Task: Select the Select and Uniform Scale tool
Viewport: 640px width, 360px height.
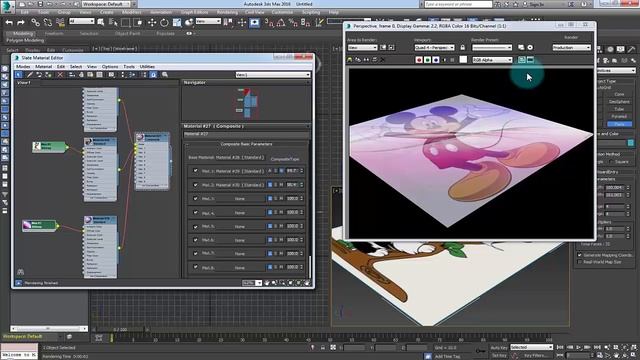Action: pyautogui.click(x=177, y=23)
